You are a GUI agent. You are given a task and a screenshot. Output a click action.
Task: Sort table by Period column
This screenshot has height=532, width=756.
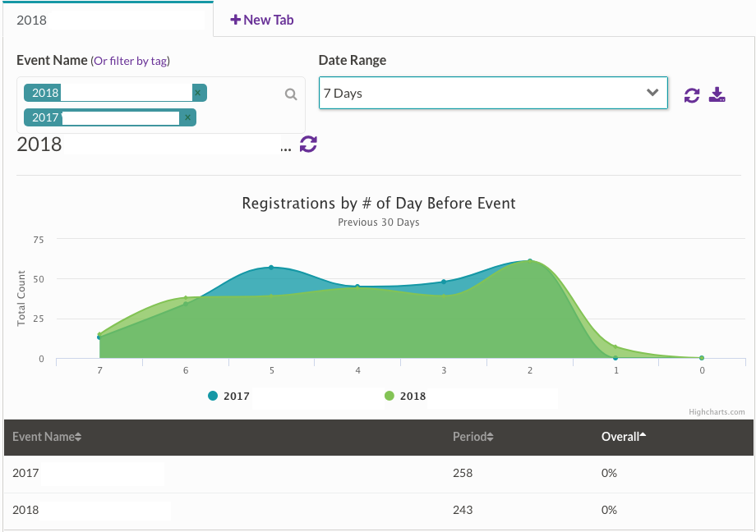point(472,437)
